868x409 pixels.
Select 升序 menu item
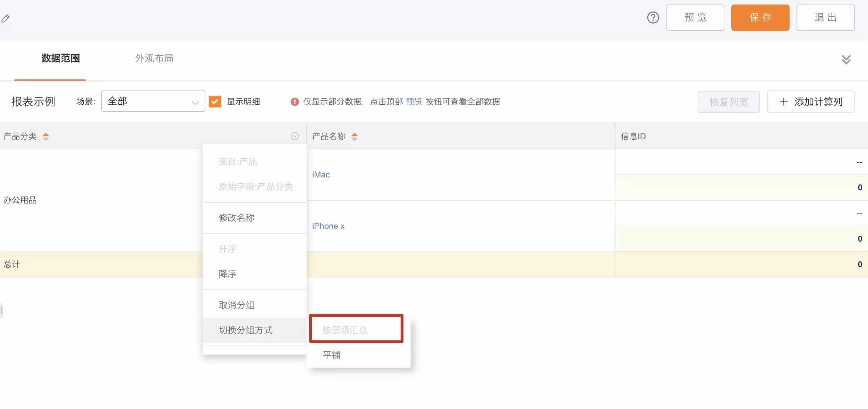255,249
